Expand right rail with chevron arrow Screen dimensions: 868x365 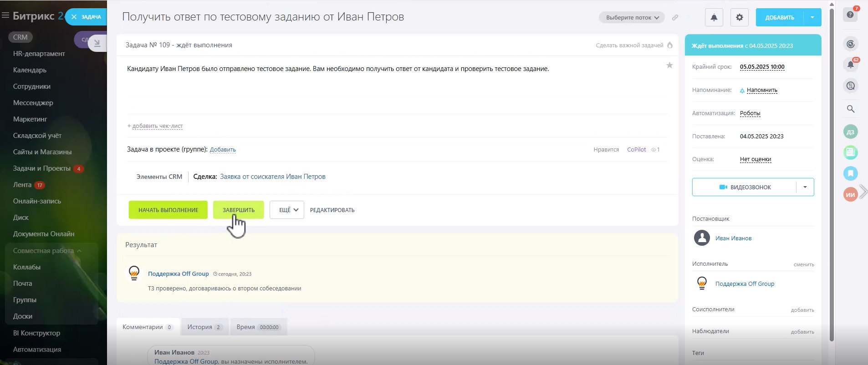[863, 192]
